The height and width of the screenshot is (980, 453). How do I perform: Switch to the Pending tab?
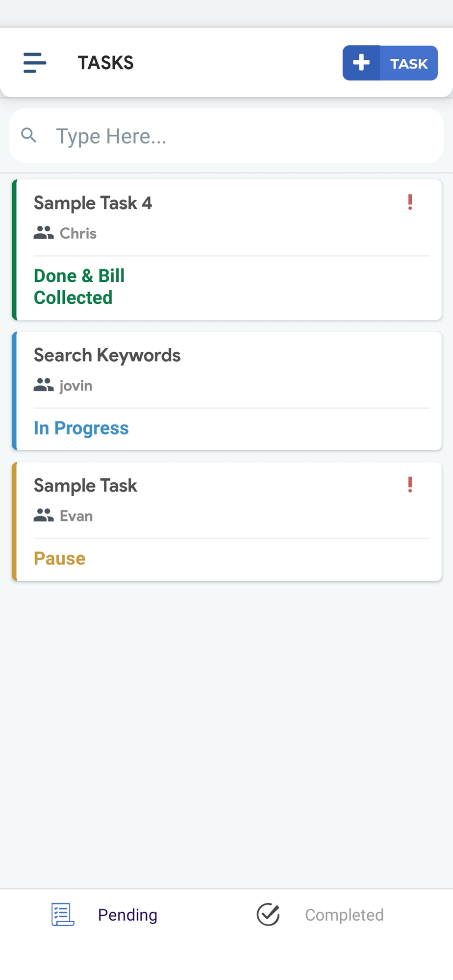[x=127, y=915]
